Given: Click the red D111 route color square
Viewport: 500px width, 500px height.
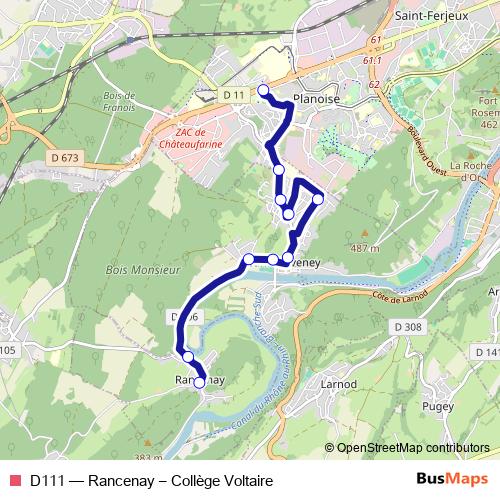Looking at the screenshot, I should (x=16, y=481).
